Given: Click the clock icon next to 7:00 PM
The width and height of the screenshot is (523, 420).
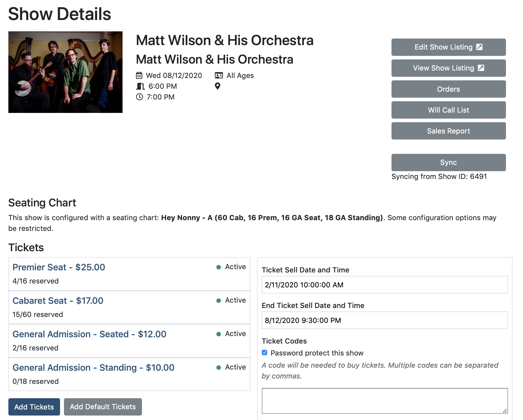Looking at the screenshot, I should click(140, 97).
